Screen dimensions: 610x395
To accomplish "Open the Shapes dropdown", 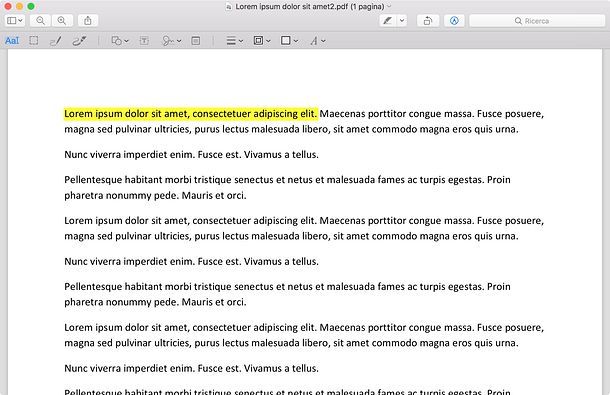I will pos(120,40).
